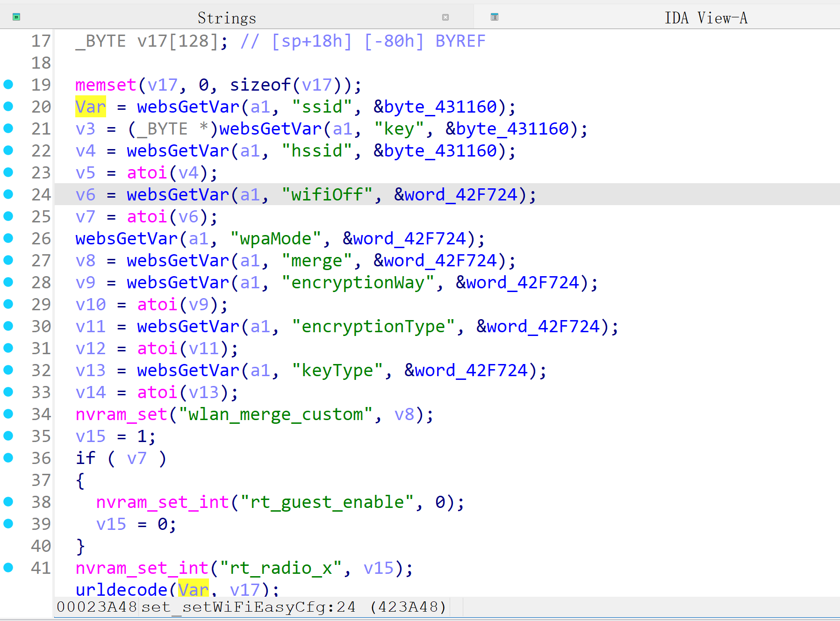The height and width of the screenshot is (621, 840).
Task: Toggle breakpoint dot on line 24
Action: point(8,194)
